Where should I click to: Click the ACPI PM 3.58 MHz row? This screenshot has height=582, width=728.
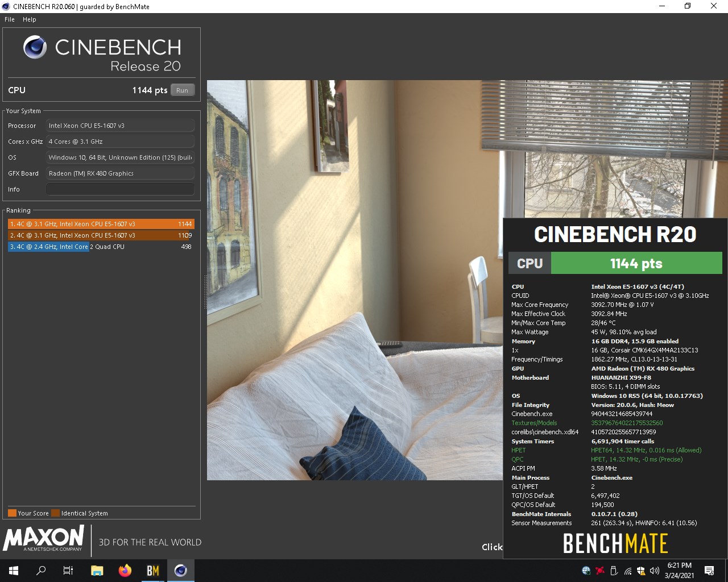point(564,468)
